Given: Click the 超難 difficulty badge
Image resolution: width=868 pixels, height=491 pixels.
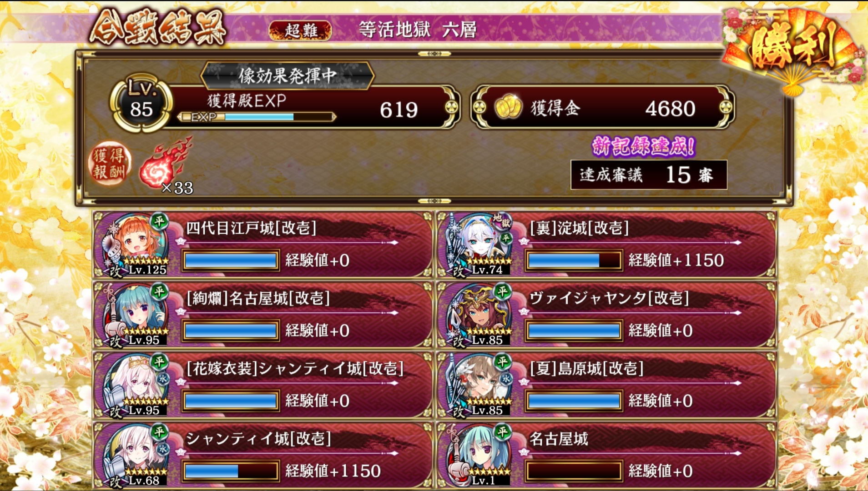Looking at the screenshot, I should pos(300,30).
